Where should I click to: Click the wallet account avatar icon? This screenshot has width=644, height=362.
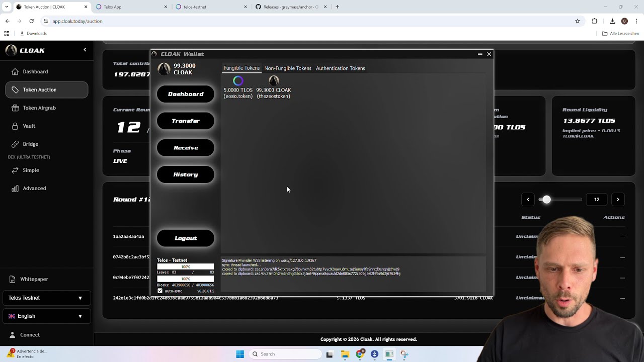pos(164,69)
